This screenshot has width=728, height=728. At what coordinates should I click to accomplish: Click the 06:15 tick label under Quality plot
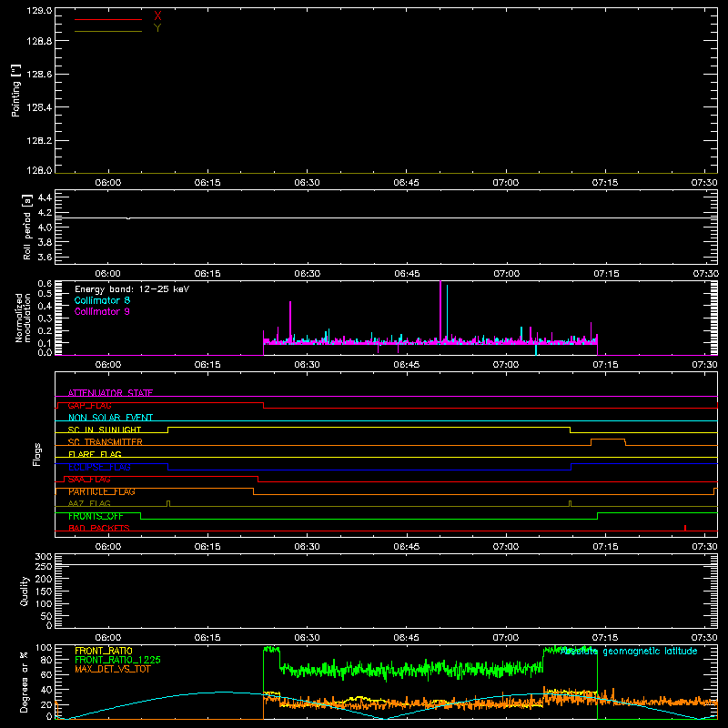point(207,638)
